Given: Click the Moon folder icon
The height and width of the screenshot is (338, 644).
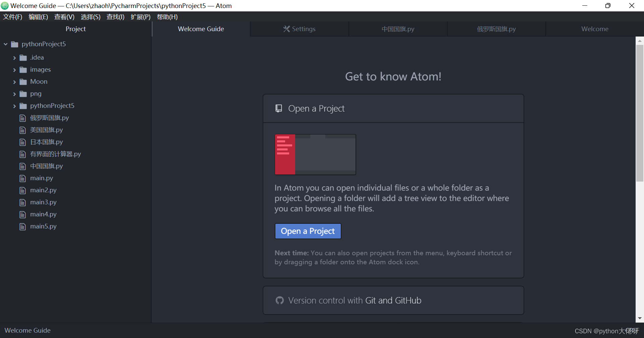Looking at the screenshot, I should (23, 82).
